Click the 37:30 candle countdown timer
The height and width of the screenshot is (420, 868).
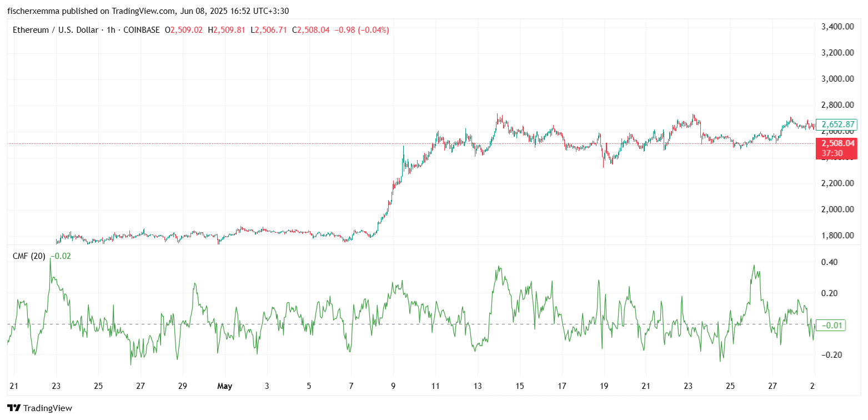(832, 153)
